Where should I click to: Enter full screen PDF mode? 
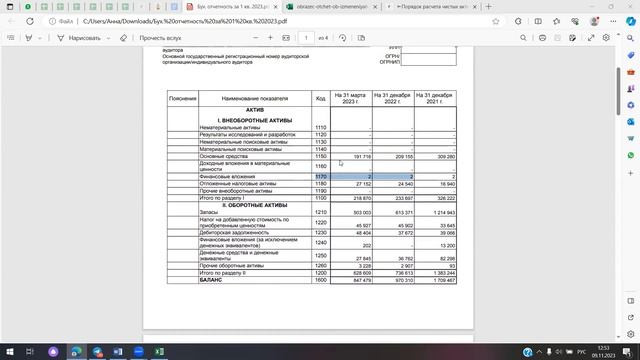[591, 38]
